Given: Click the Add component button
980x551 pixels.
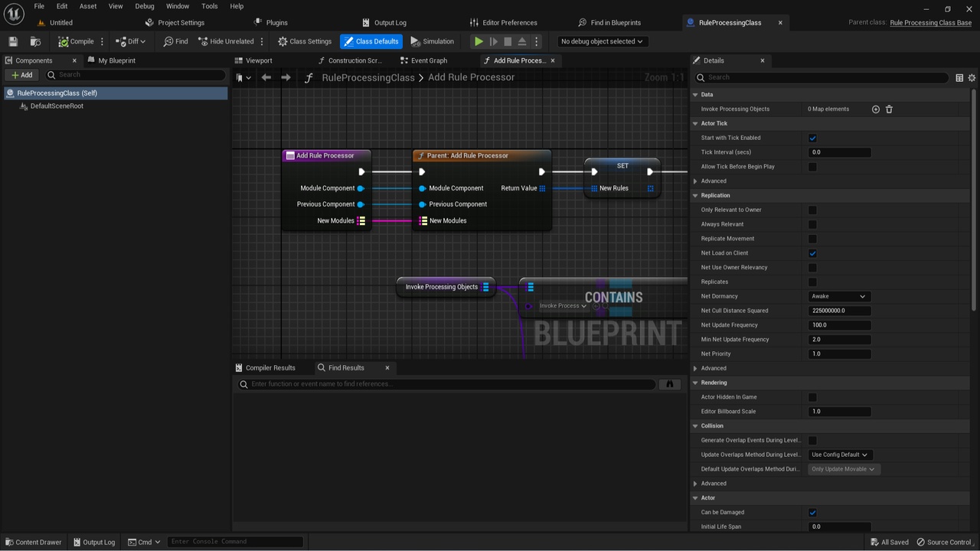Looking at the screenshot, I should click(21, 75).
